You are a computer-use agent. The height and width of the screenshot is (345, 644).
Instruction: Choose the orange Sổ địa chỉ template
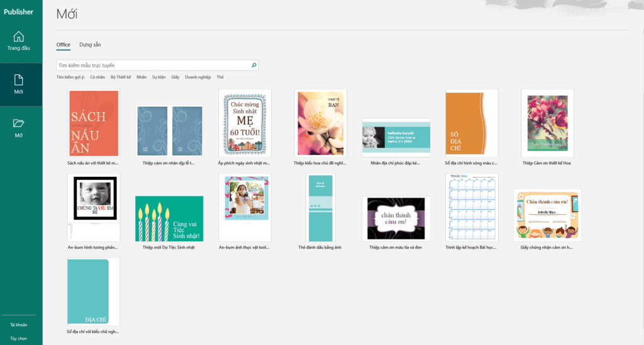pyautogui.click(x=471, y=123)
